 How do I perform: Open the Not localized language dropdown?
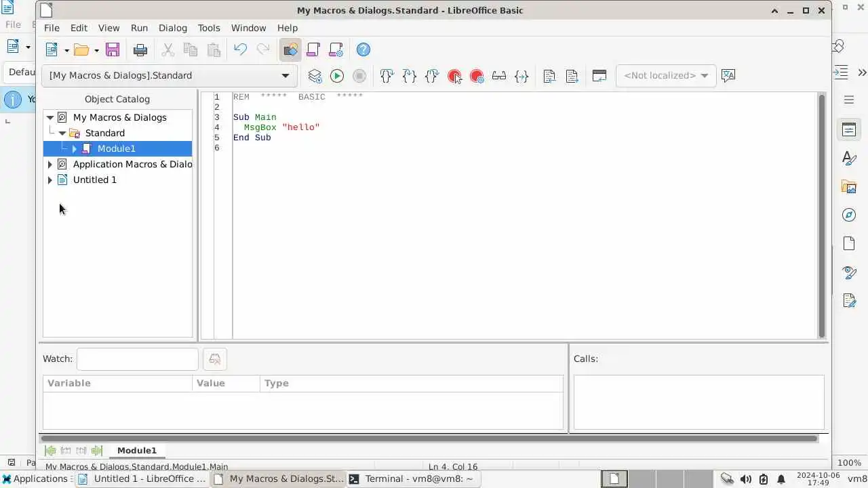(x=665, y=75)
